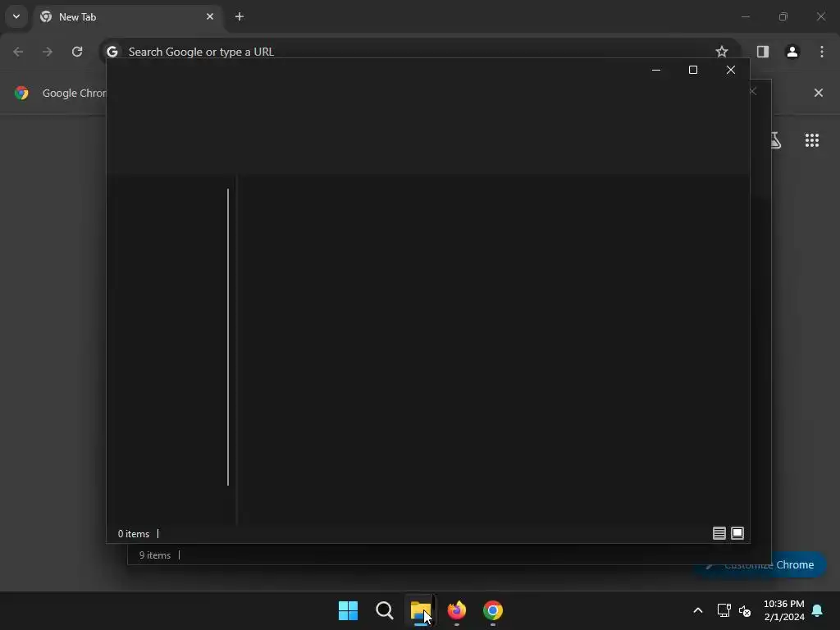Show hidden system tray icons
Image resolution: width=840 pixels, height=630 pixels.
(x=698, y=610)
